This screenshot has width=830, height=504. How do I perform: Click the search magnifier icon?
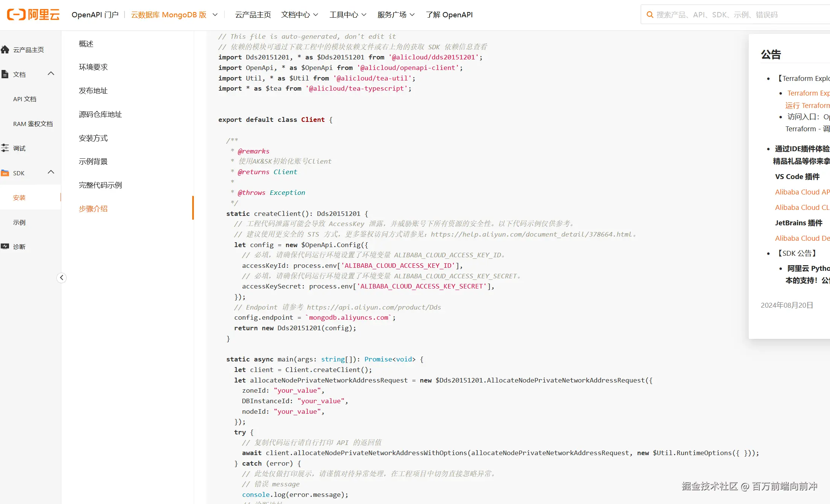[649, 15]
